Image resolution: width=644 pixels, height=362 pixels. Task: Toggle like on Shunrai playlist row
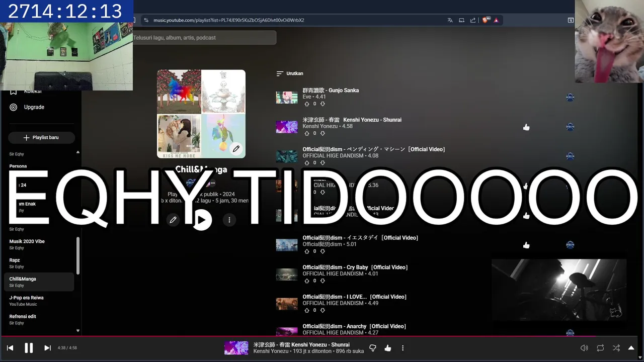(x=526, y=127)
